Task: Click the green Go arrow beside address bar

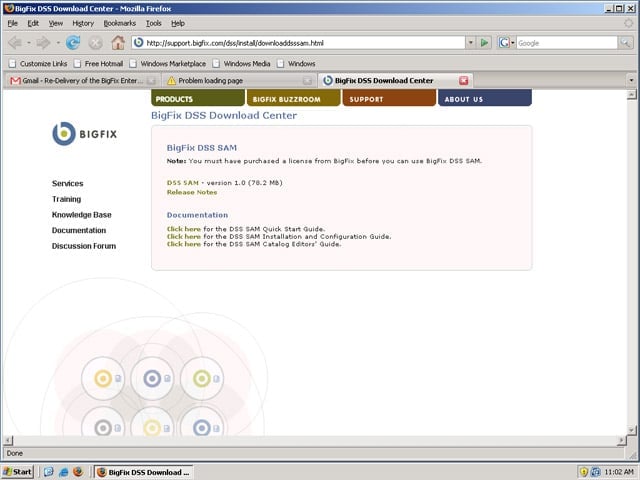Action: click(x=484, y=42)
